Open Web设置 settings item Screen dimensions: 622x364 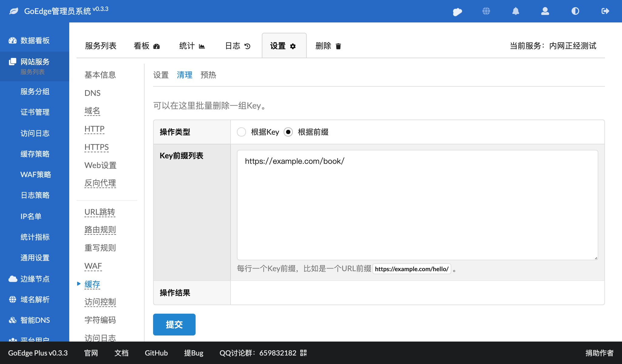click(101, 165)
